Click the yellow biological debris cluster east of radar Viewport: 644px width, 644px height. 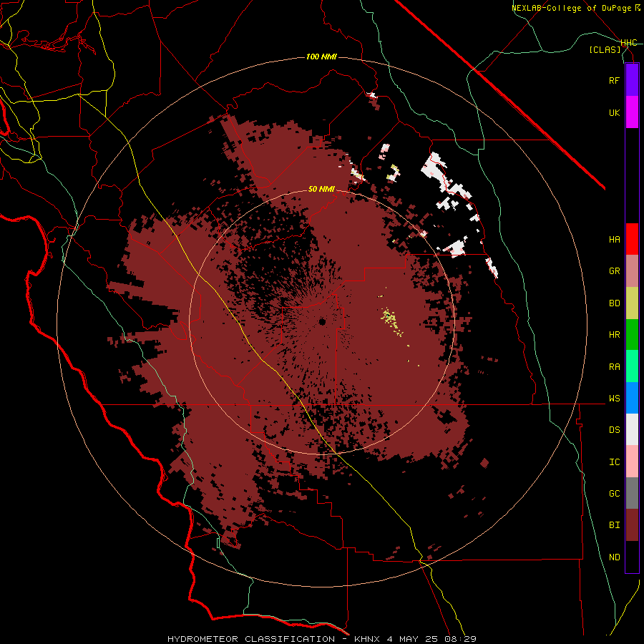click(391, 321)
